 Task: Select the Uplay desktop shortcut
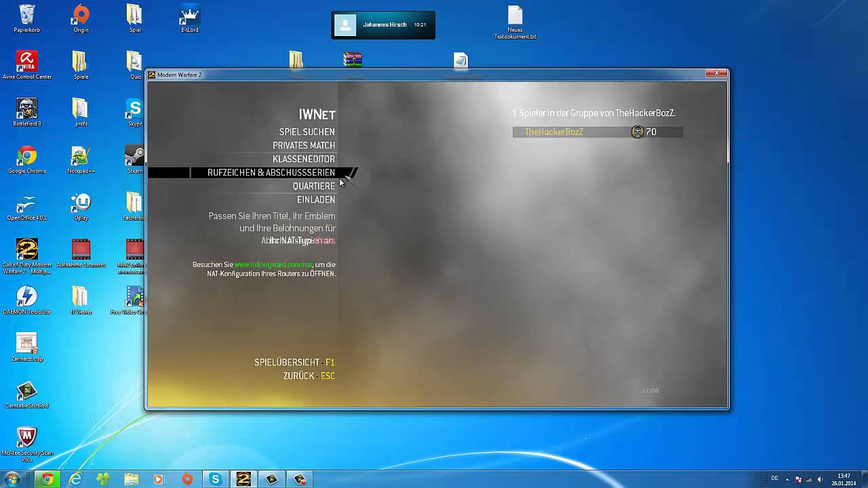pyautogui.click(x=81, y=206)
